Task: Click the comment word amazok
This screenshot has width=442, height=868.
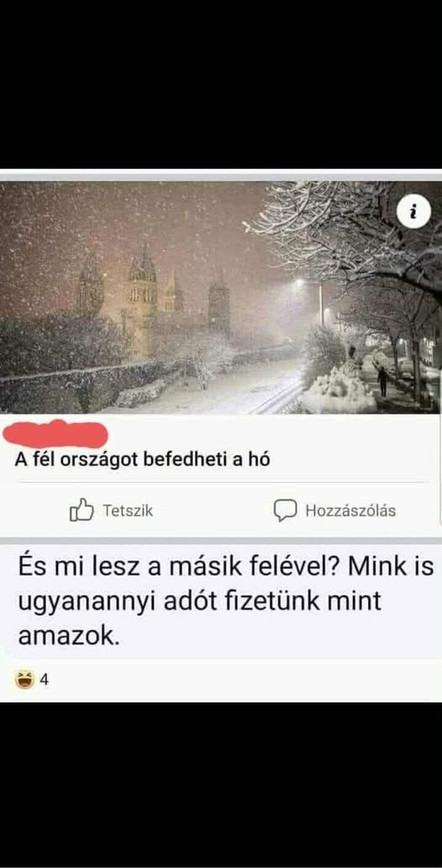Action: (x=69, y=636)
